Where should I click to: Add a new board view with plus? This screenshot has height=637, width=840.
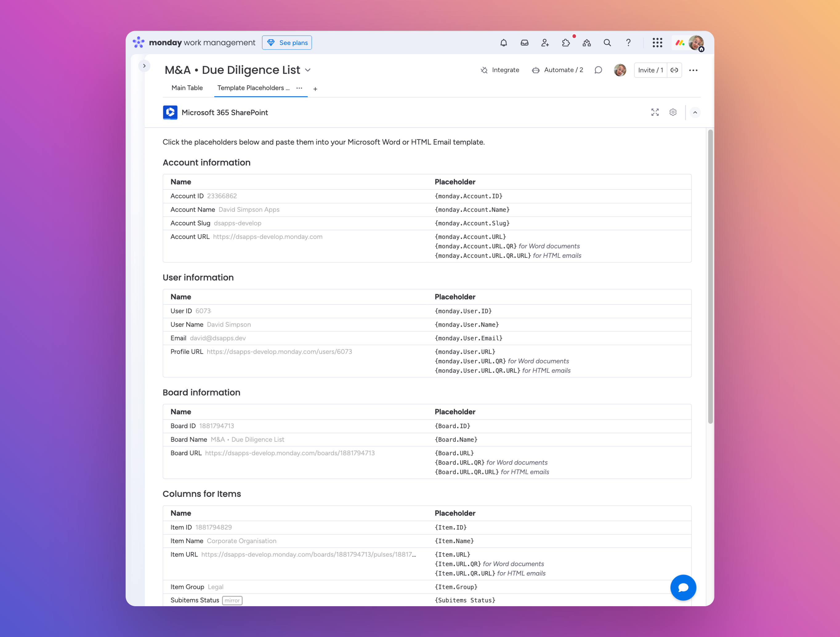tap(315, 89)
